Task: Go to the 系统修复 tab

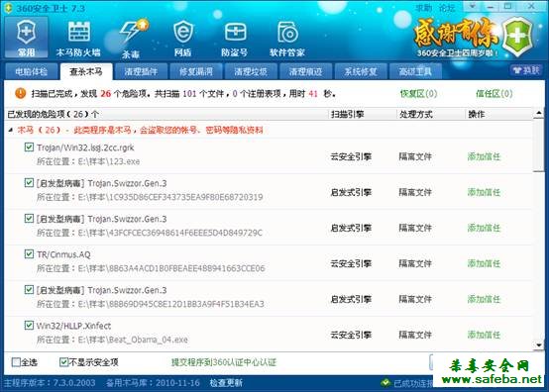Action: tap(361, 71)
